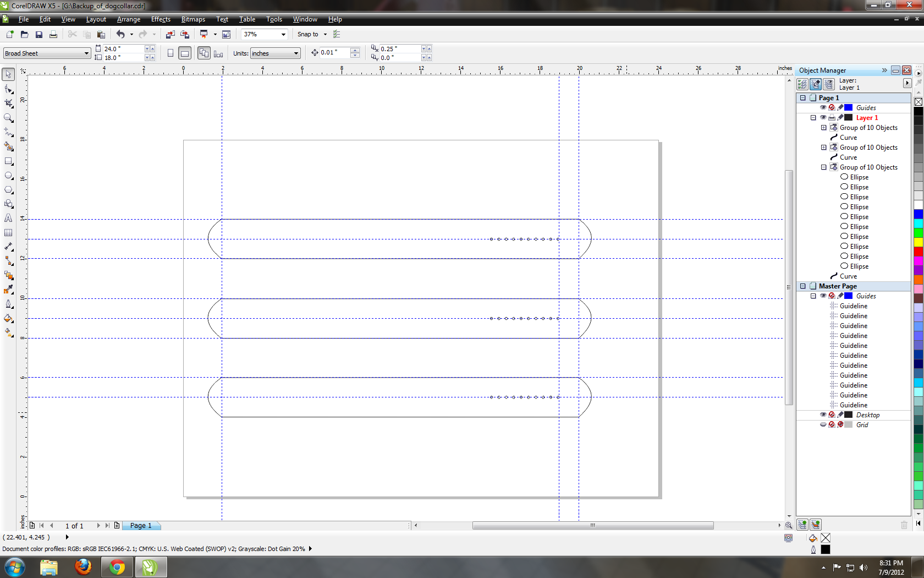Switch to the Page 1 tab
This screenshot has width=924, height=578.
tap(140, 526)
